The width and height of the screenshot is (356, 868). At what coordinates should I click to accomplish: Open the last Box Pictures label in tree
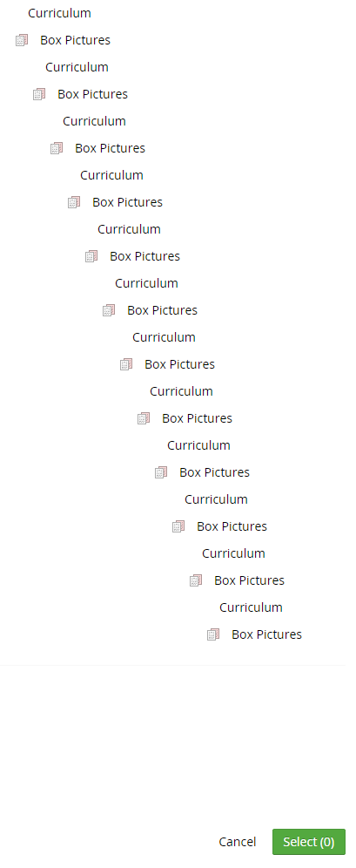pos(267,634)
